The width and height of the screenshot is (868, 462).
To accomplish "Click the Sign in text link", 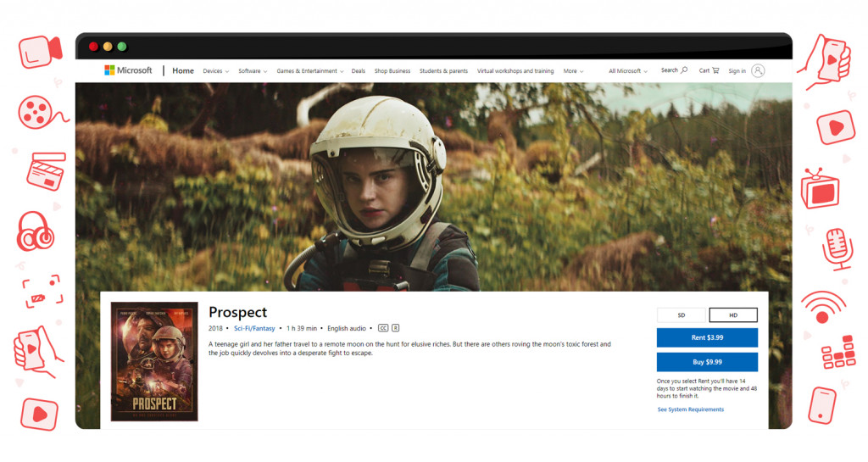I will [737, 71].
